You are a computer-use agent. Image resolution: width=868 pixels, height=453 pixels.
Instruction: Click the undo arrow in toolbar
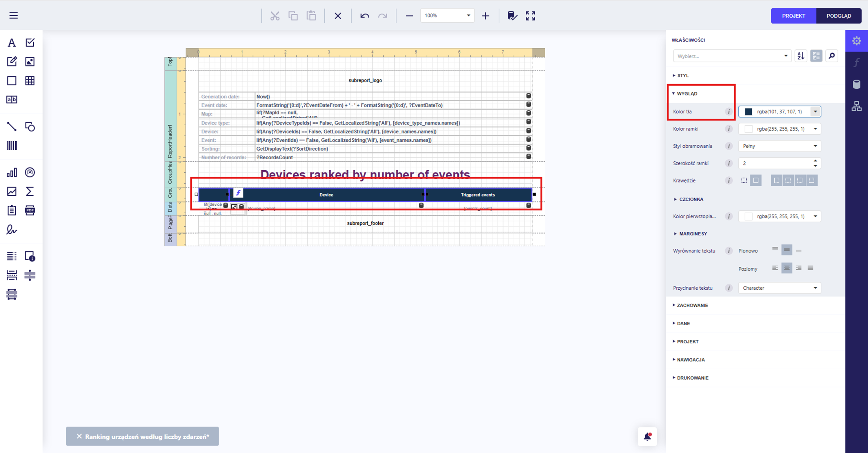coord(365,16)
